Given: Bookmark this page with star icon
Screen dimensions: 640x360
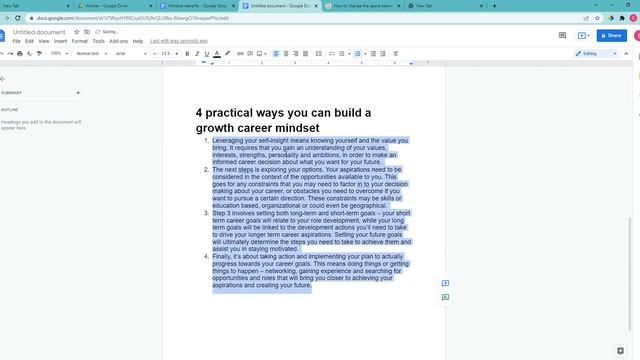Looking at the screenshot, I should (x=597, y=18).
